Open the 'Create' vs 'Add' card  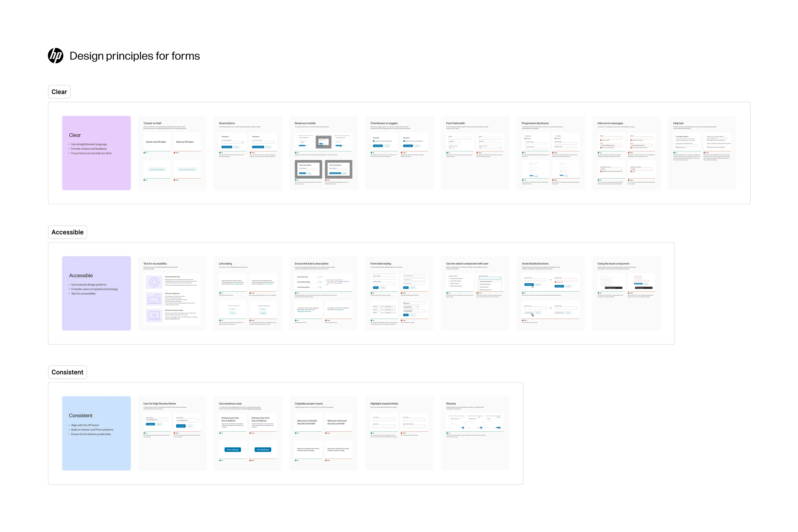pyautogui.click(x=172, y=153)
